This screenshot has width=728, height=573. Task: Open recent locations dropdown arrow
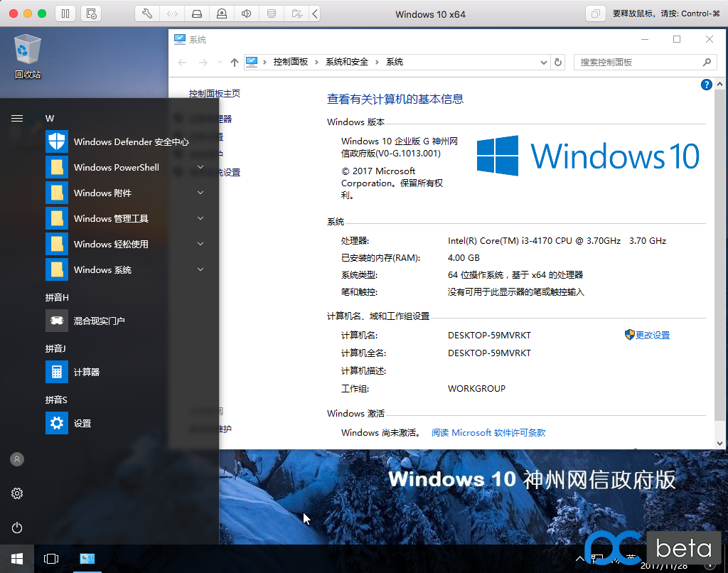coord(220,63)
